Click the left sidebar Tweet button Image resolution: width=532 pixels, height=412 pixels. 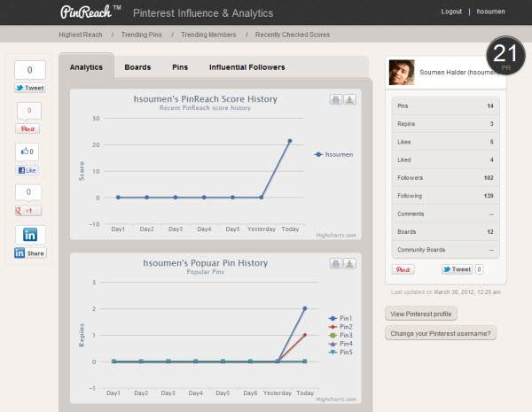click(x=30, y=89)
